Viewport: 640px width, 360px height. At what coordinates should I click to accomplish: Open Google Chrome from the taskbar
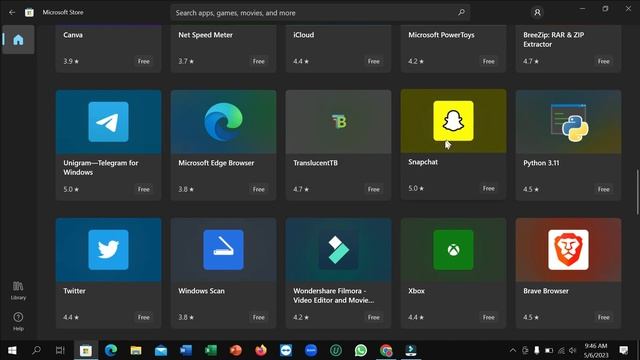pos(386,350)
